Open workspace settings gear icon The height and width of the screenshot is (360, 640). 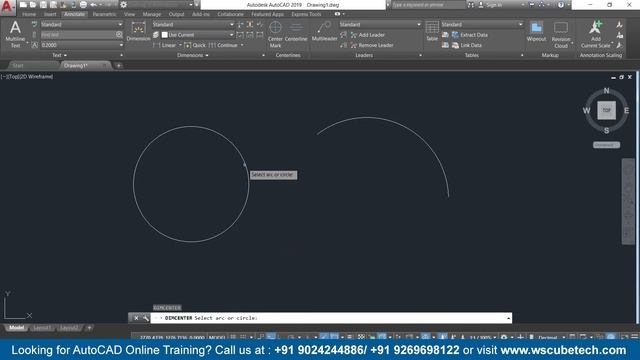tap(123, 5)
